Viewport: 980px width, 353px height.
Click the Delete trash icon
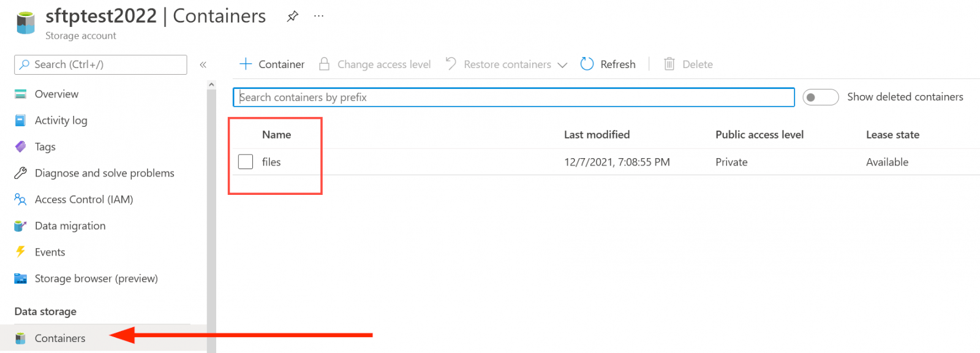pos(669,64)
